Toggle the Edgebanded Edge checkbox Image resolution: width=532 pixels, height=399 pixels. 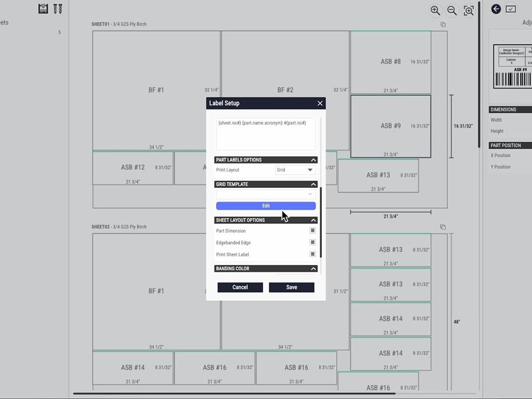tap(313, 243)
